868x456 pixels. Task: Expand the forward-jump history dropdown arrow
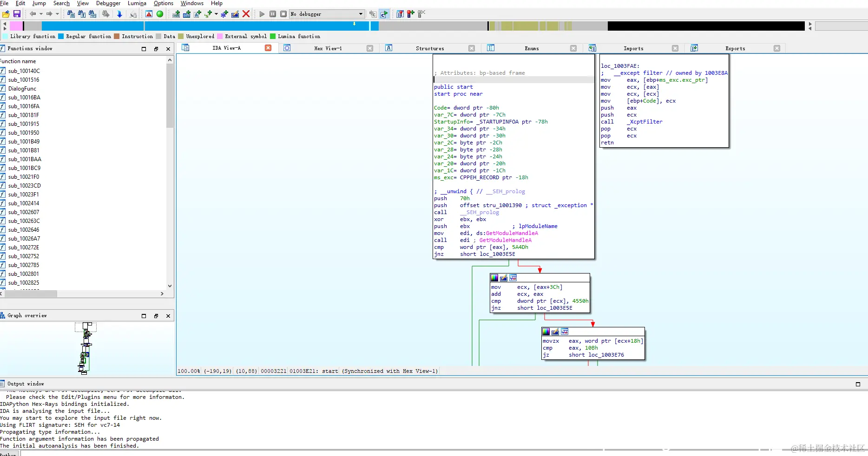pos(57,14)
